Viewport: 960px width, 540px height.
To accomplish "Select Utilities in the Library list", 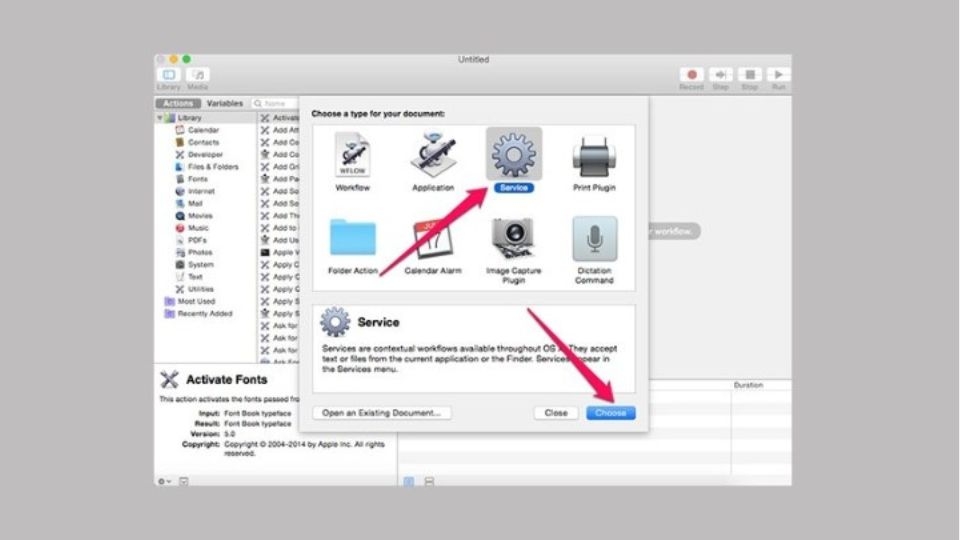I will [200, 289].
